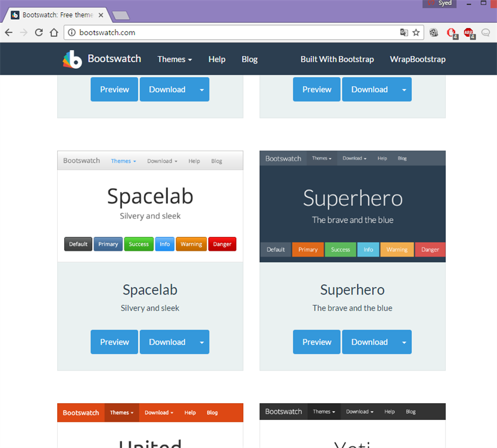Go to the browser Home page icon
Viewport: 497px width, 448px height.
[54, 32]
